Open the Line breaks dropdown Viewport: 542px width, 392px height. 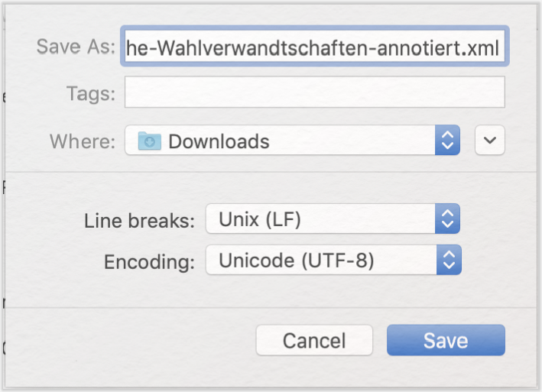coord(333,219)
